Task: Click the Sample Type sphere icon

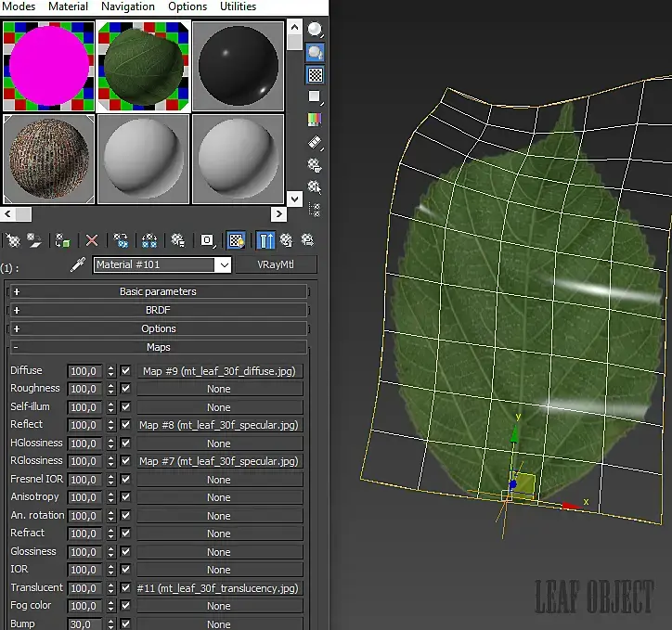Action: 316,31
